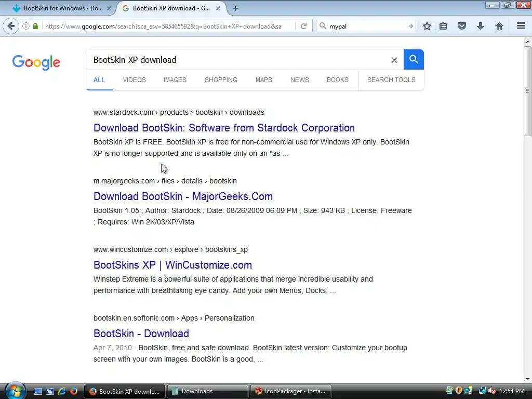Open BootSkin - Download Softonic link
This screenshot has height=399, width=532.
tap(141, 334)
